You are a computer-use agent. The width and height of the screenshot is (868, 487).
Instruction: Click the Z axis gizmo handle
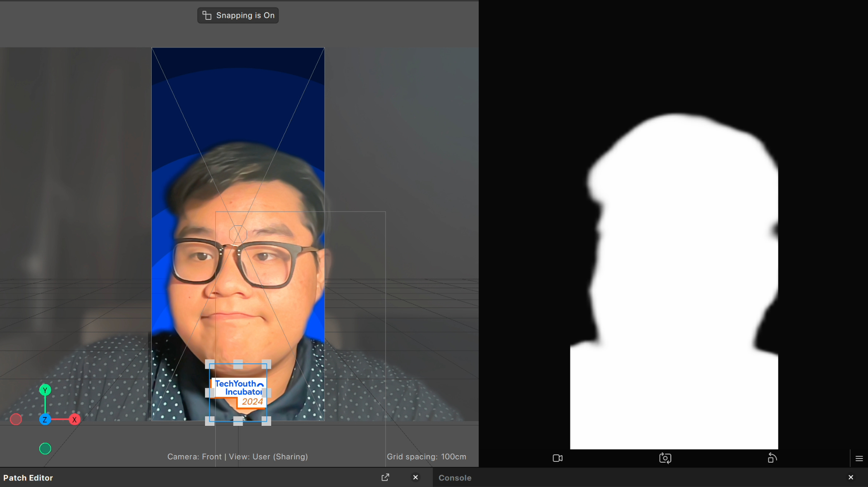coord(45,420)
